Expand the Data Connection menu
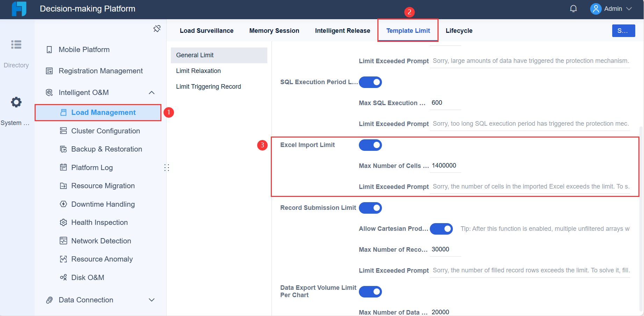Viewport: 644px width, 316px height. (x=152, y=300)
